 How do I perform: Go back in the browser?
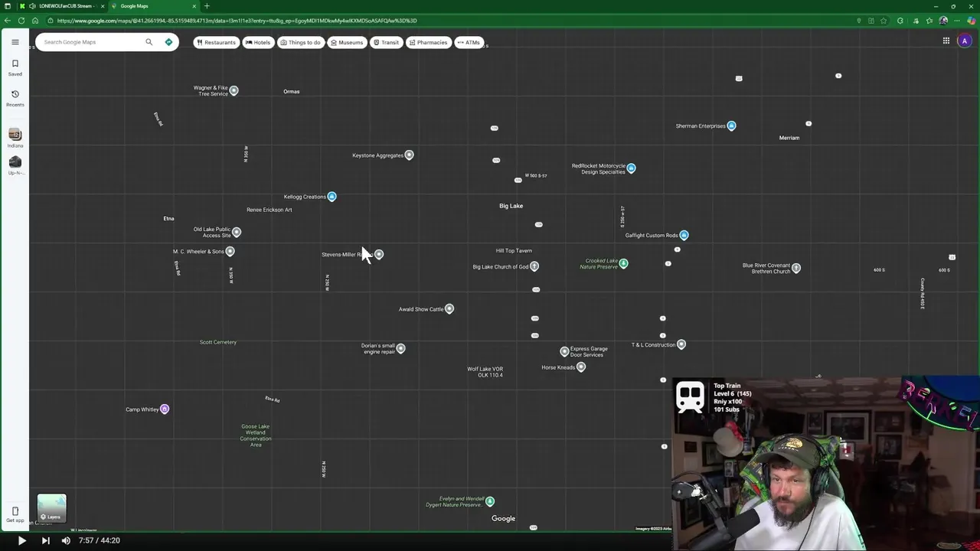pyautogui.click(x=8, y=21)
